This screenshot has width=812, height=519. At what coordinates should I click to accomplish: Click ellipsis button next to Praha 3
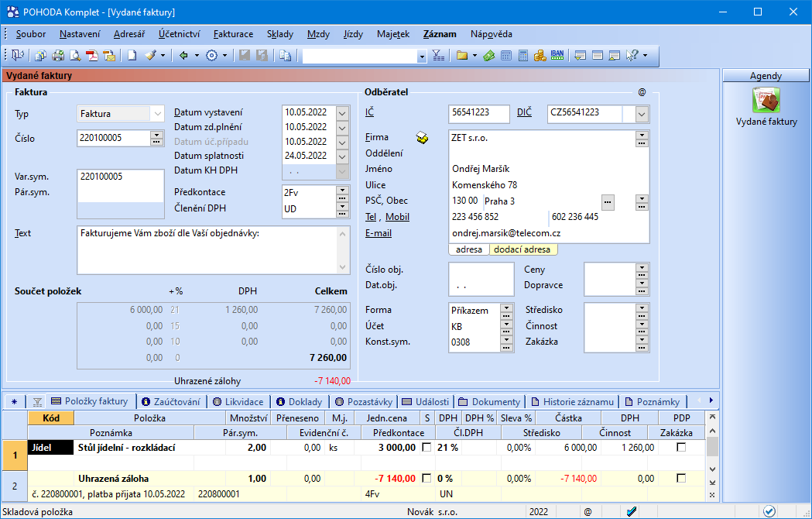click(608, 201)
